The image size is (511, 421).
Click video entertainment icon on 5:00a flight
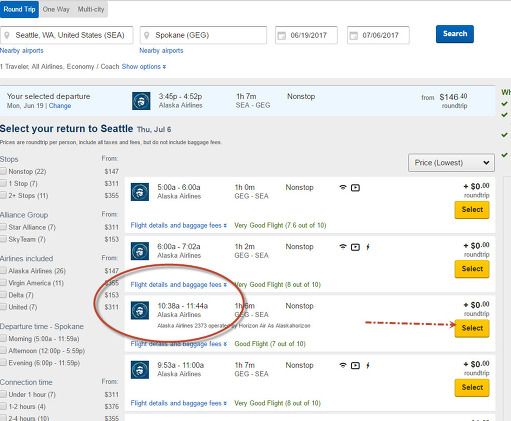(x=355, y=188)
